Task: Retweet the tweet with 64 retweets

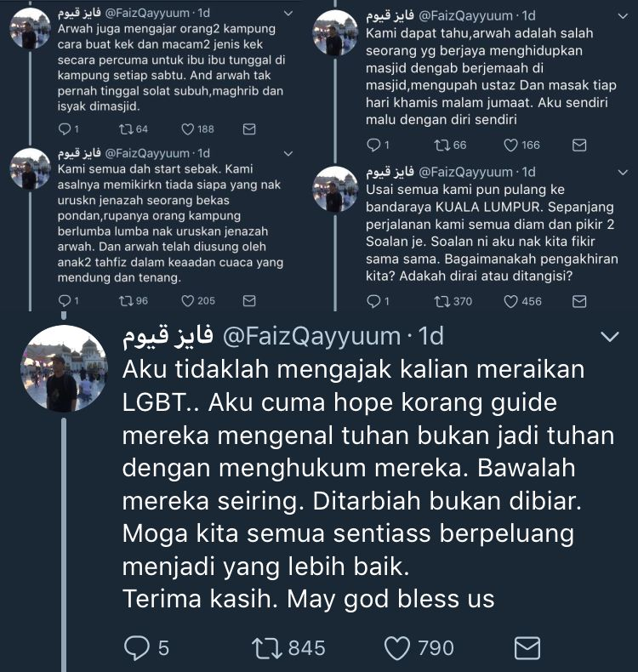Action: pos(127,129)
